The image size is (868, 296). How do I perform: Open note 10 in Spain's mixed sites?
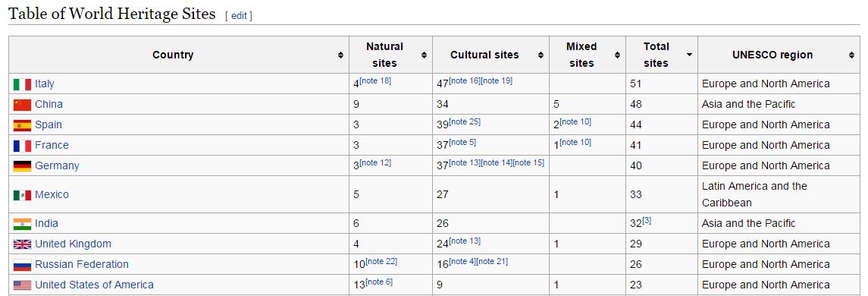coord(575,122)
